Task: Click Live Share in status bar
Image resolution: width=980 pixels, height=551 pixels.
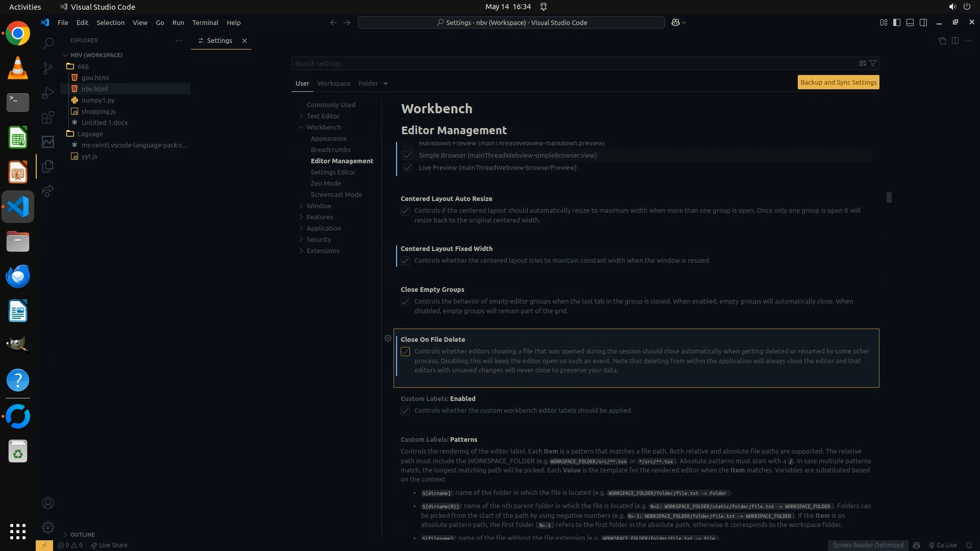Action: click(109, 545)
